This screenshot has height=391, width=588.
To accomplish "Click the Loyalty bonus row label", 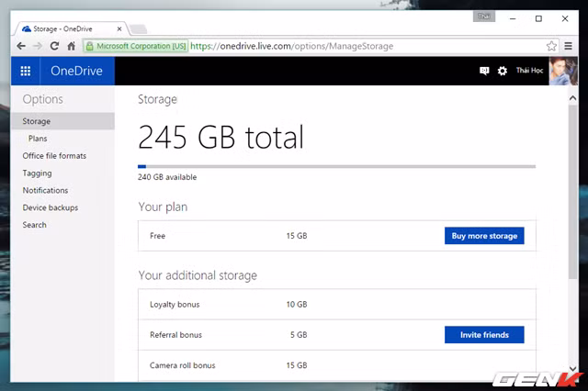I will click(x=175, y=305).
